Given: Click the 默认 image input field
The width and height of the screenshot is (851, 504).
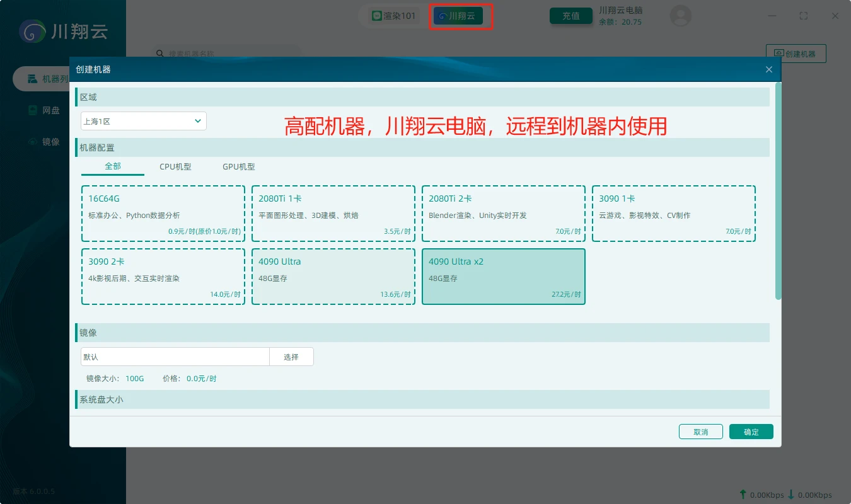Looking at the screenshot, I should click(x=175, y=357).
